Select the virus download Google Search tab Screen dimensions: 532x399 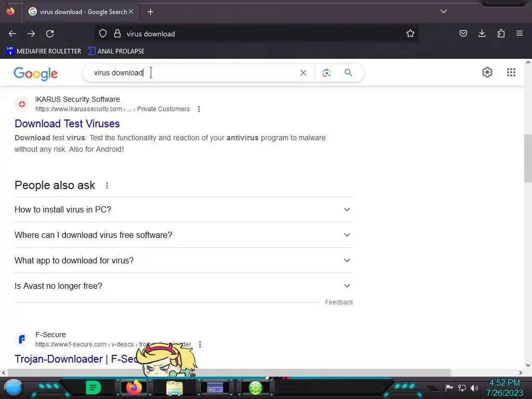(81, 12)
